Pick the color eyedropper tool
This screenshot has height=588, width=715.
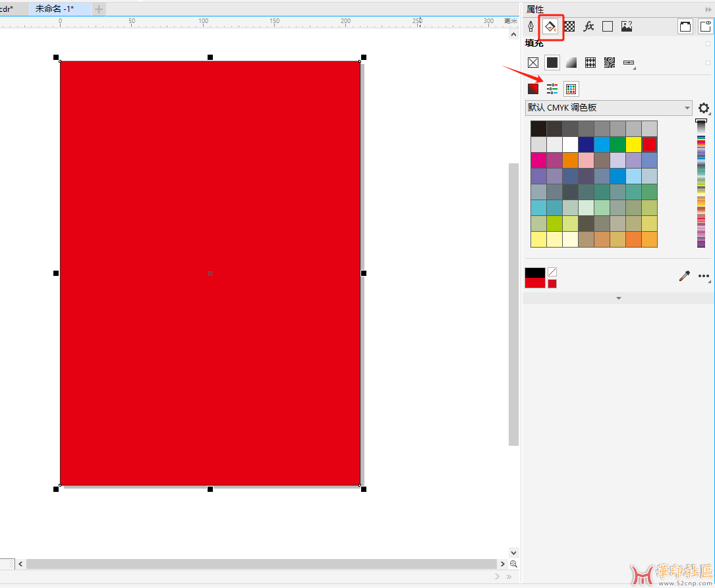point(685,275)
